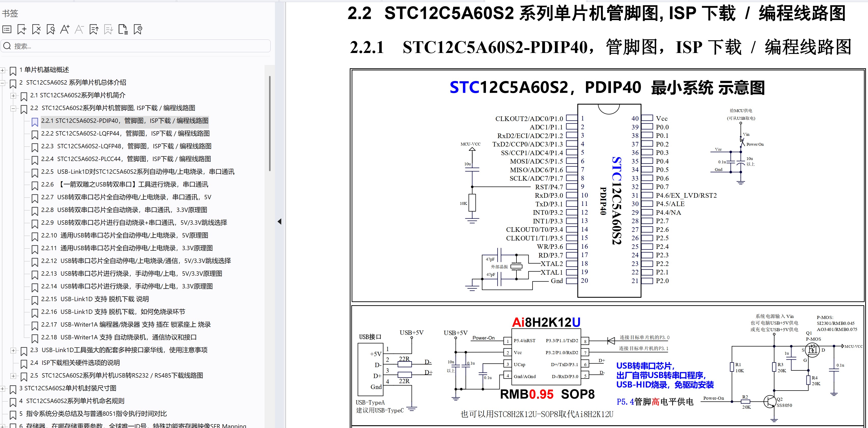Select bookmark '2.2.1 STC12C5A60S2-PDIP40'

coord(125,121)
